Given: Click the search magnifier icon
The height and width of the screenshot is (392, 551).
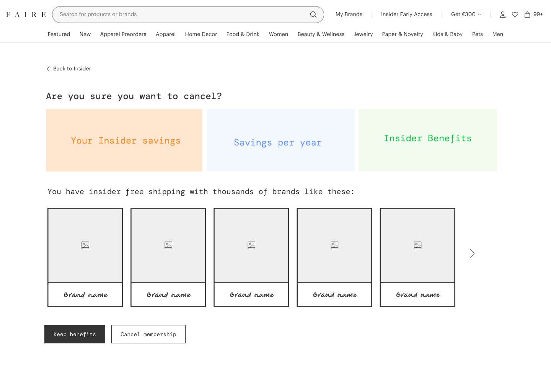Looking at the screenshot, I should pos(313,15).
